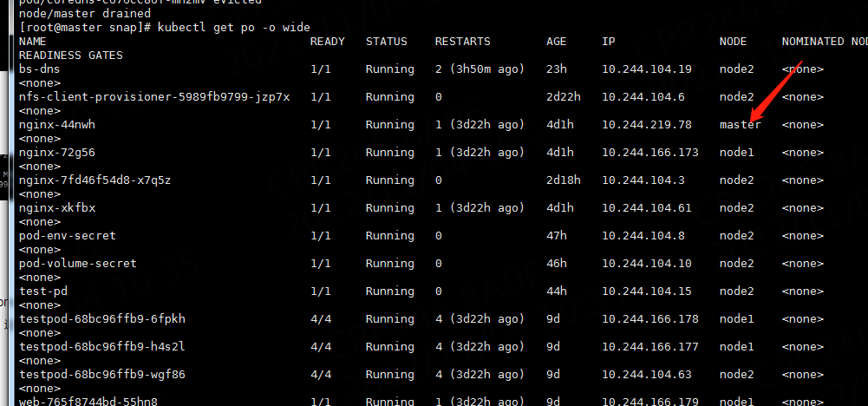Select IP address 10.244.166.178
The height and width of the screenshot is (406, 868).
tap(649, 319)
